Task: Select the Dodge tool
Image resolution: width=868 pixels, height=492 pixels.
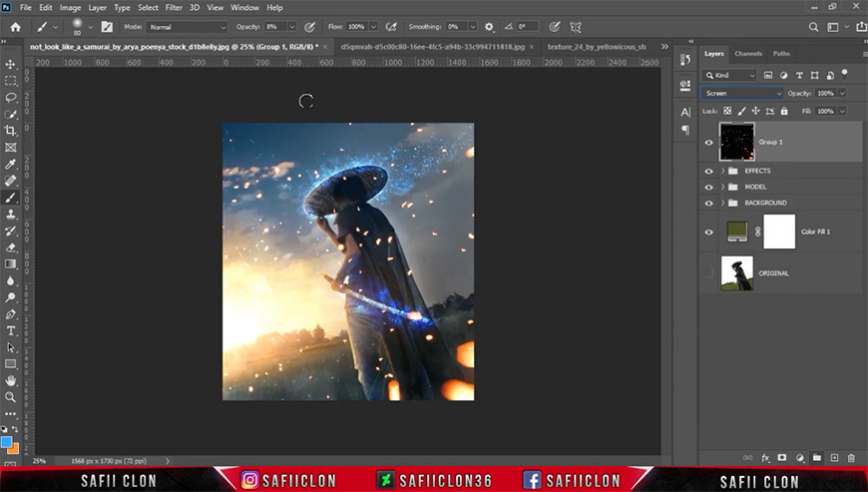Action: pyautogui.click(x=11, y=297)
